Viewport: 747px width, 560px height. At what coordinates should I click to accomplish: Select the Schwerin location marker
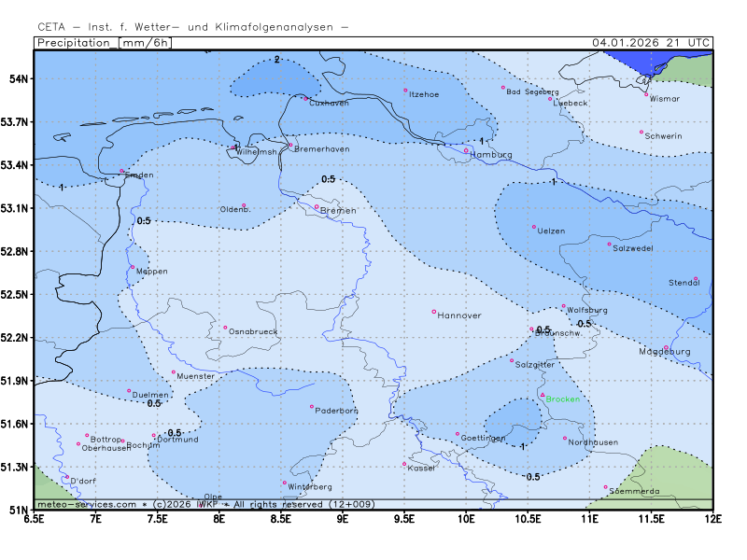pyautogui.click(x=641, y=132)
